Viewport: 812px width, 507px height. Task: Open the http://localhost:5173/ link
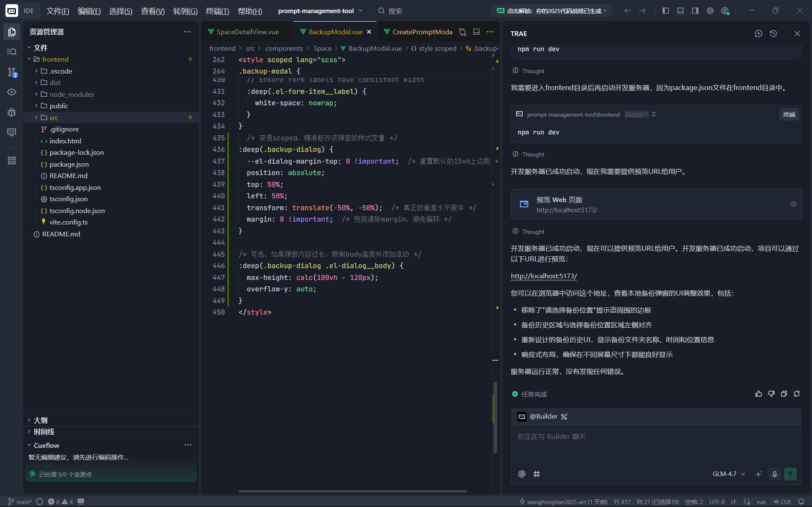click(543, 276)
